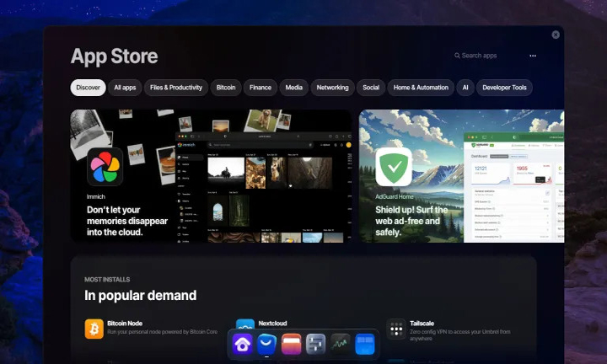Open the Settings sliders dock icon
607x364 pixels.
point(316,344)
